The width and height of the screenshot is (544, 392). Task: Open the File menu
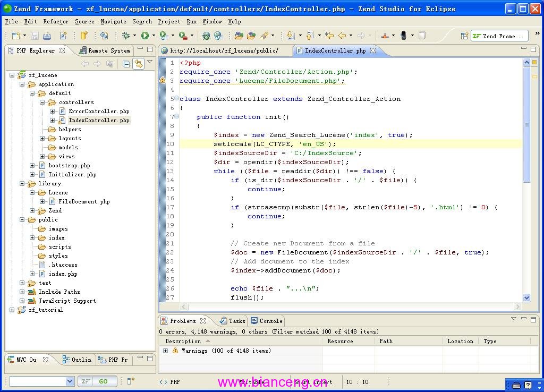click(x=12, y=21)
